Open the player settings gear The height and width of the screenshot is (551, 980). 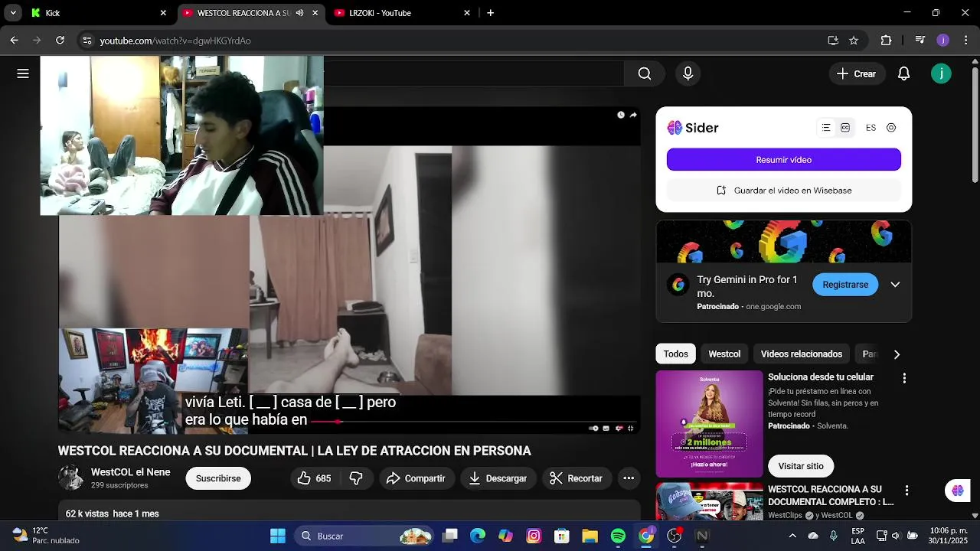point(619,428)
